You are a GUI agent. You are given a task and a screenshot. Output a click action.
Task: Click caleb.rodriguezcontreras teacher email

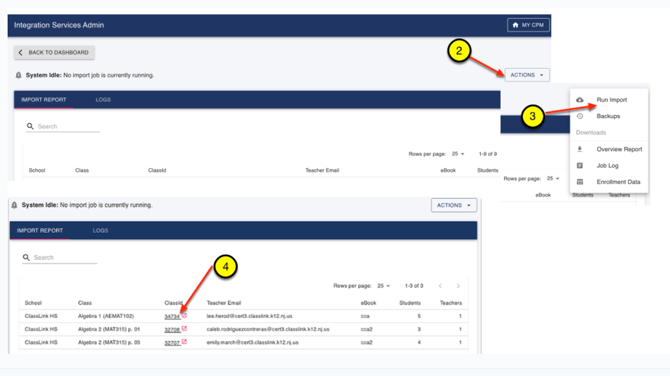click(x=268, y=329)
